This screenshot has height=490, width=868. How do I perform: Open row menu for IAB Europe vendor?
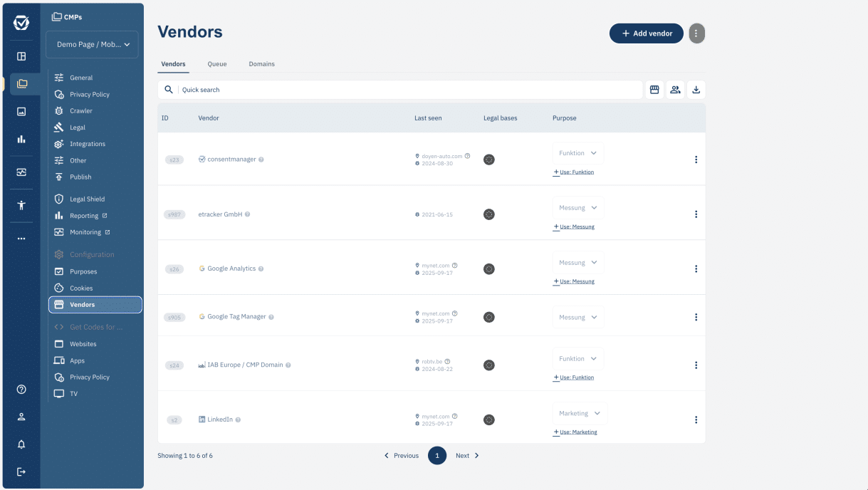click(696, 365)
